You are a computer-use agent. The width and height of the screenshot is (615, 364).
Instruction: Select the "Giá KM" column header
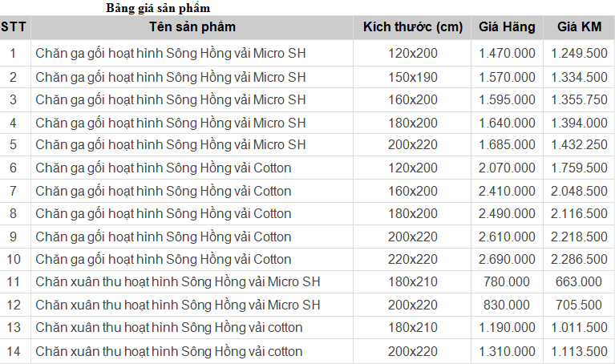coord(579,27)
